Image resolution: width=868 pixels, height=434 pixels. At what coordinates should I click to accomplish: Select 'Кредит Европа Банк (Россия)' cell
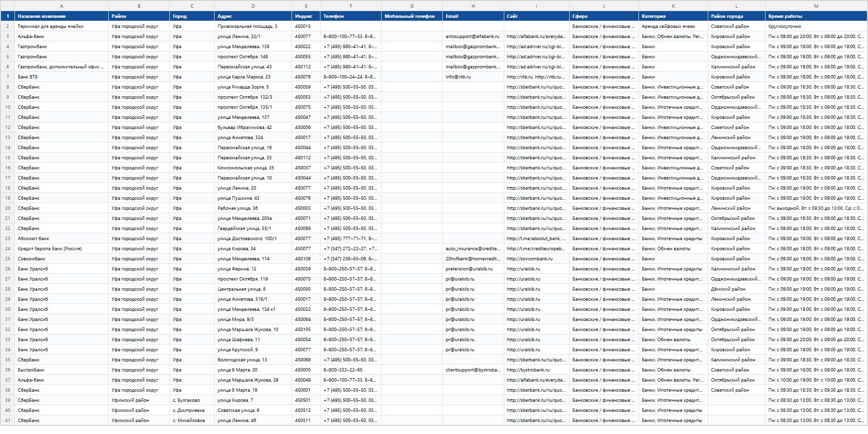[62, 249]
